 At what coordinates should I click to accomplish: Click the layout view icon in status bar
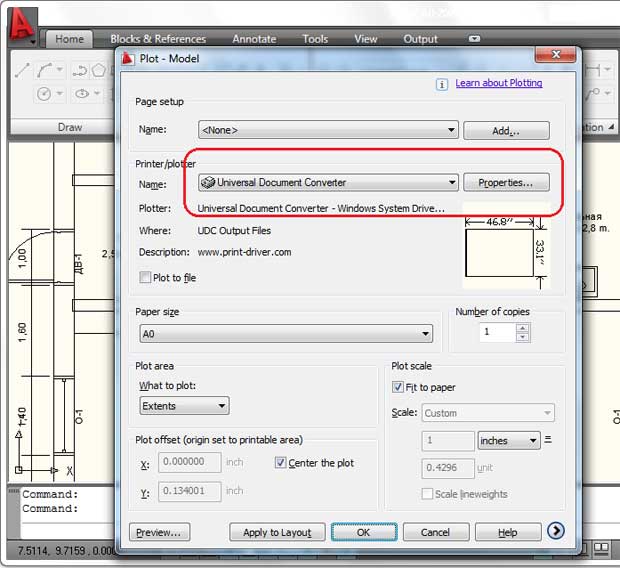coord(601,548)
